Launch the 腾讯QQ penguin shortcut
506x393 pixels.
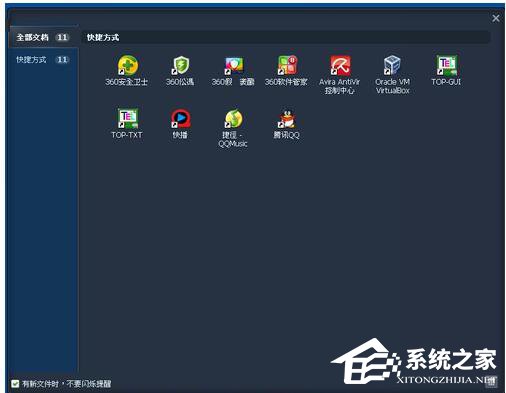tap(287, 119)
